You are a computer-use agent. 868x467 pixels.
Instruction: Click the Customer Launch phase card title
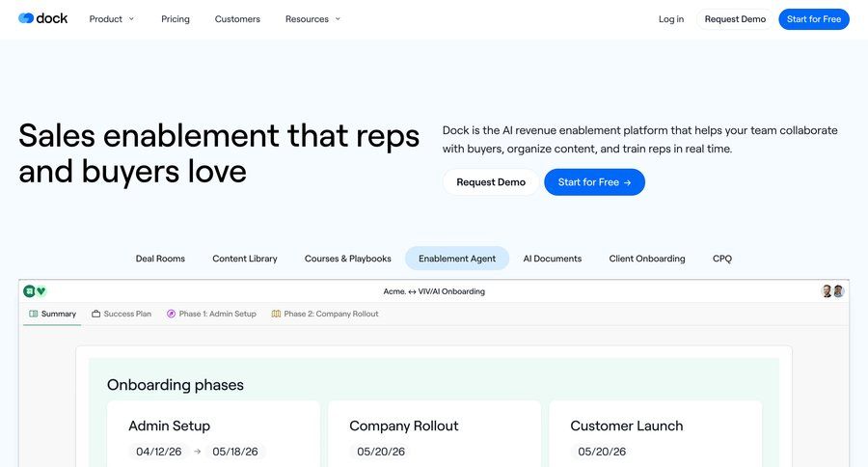[x=627, y=426]
